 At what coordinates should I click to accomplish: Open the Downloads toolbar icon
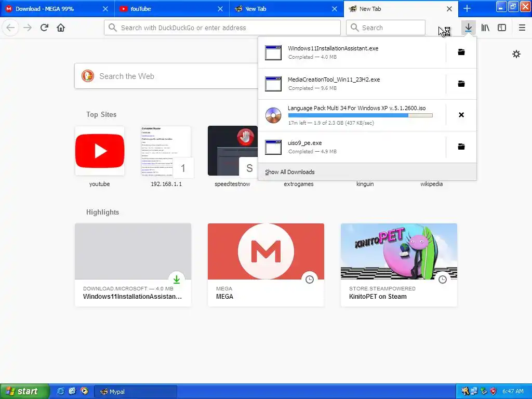[x=468, y=28]
